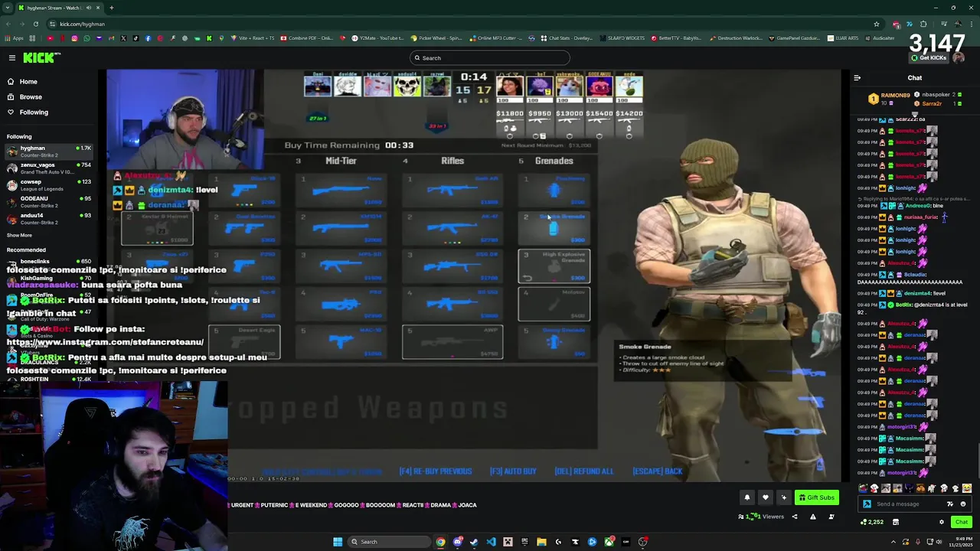This screenshot has height=551, width=980.
Task: Click the Viewers count
Action: click(761, 517)
